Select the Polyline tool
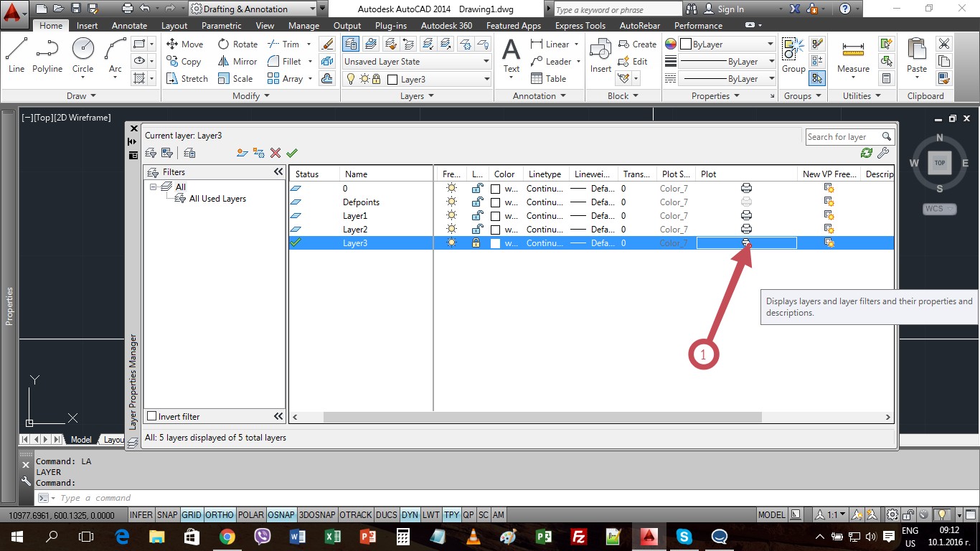 [47, 55]
